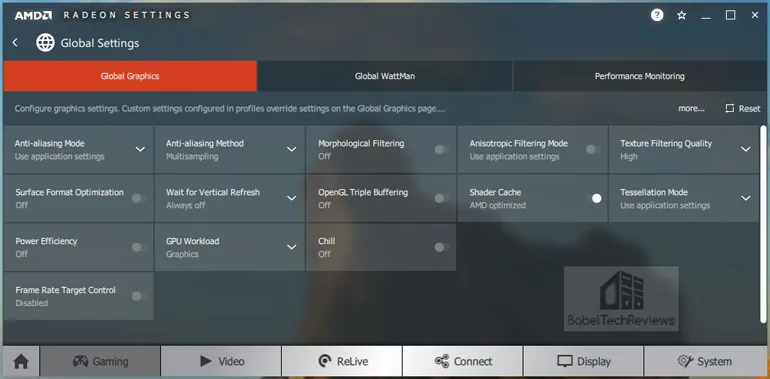The image size is (770, 379).
Task: Open the Display section
Action: pyautogui.click(x=583, y=362)
